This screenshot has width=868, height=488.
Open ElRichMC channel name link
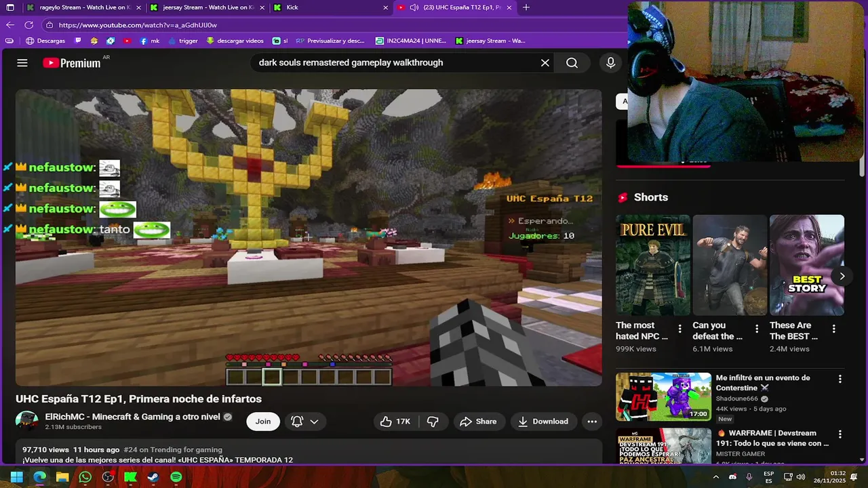pyautogui.click(x=133, y=417)
